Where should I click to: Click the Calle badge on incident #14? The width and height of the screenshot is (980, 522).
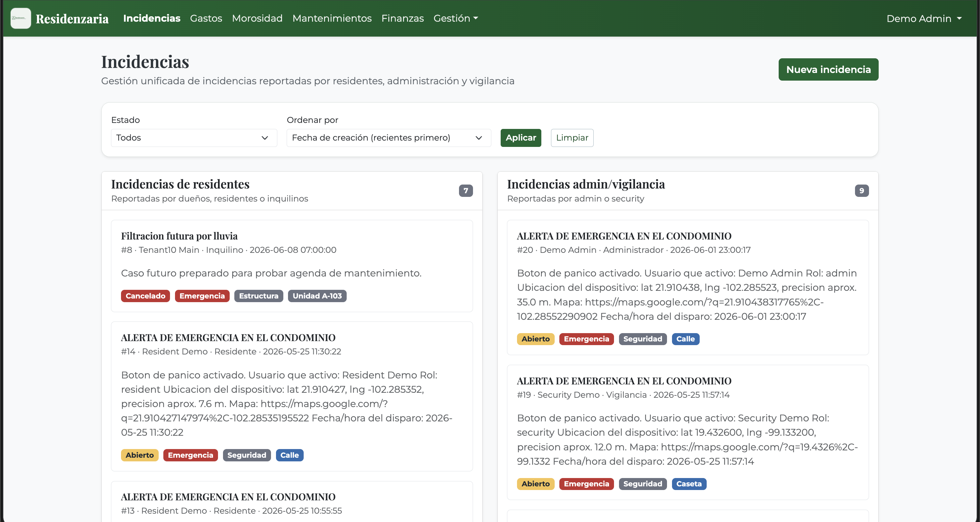[x=290, y=455]
